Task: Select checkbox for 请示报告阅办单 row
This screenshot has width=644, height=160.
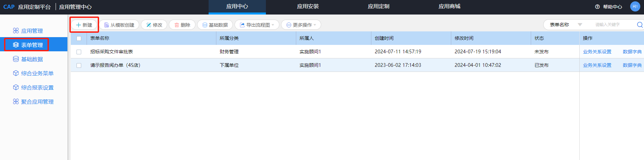Action: [79, 65]
